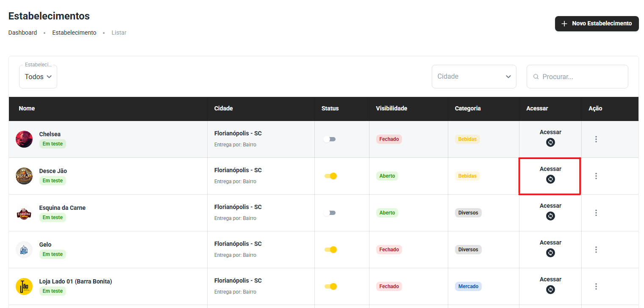The height and width of the screenshot is (308, 644).
Task: Click the Diversos category tag for Gelo
Action: 468,250
